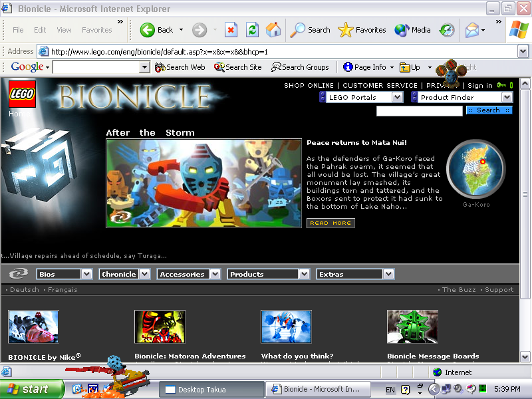Click the LEGO logo on the page
Image resolution: width=532 pixels, height=399 pixels.
22,94
